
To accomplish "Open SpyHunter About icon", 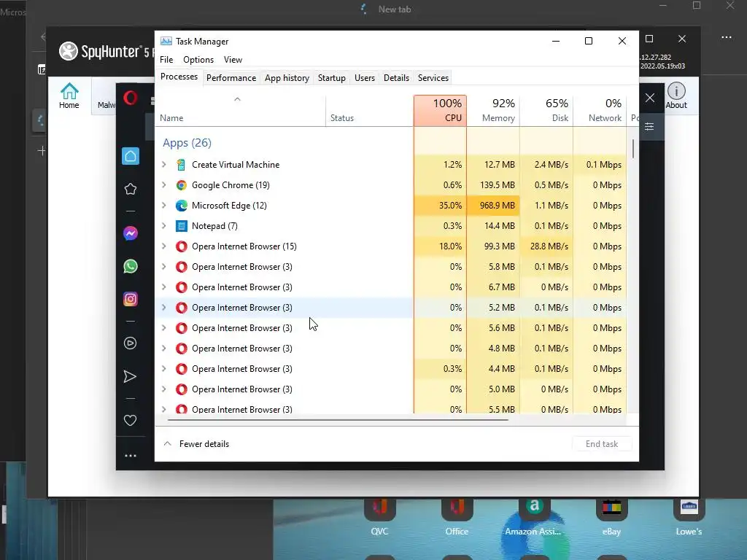I will (x=676, y=96).
